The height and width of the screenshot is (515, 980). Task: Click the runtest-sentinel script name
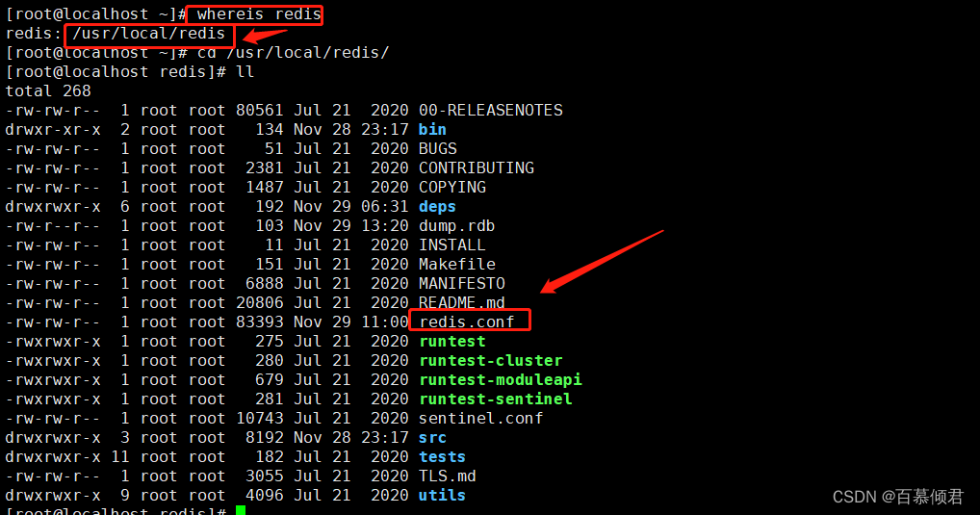(x=496, y=399)
